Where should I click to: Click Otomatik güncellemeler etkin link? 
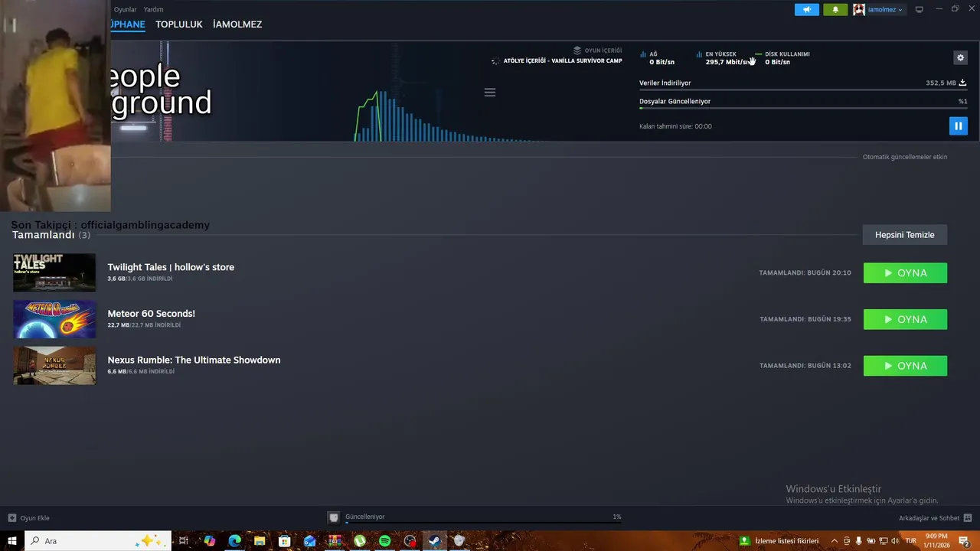tap(905, 157)
